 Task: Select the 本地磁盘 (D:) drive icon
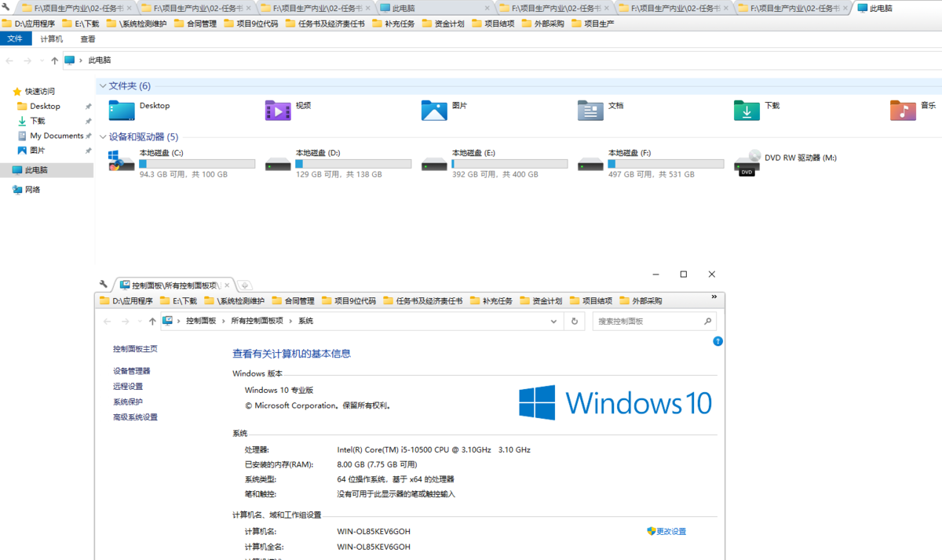point(278,164)
